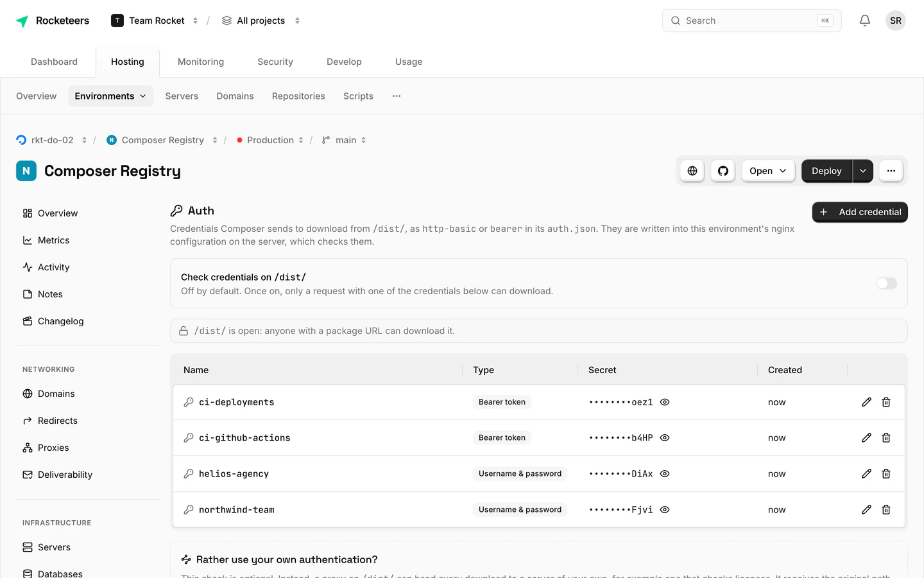Image resolution: width=924 pixels, height=578 pixels.
Task: Open the globe website icon button
Action: 692,171
